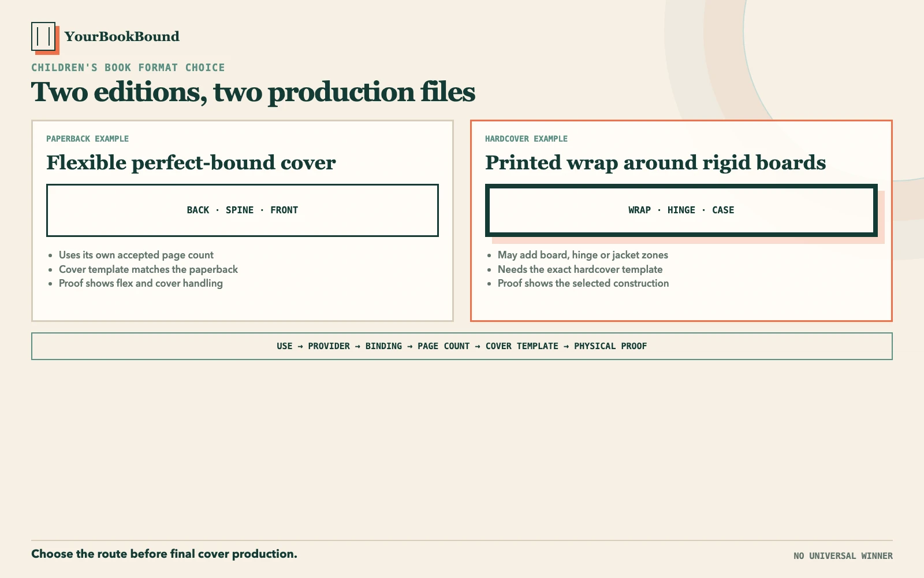924x578 pixels.
Task: Select the 'Flexible perfect-bound cover' heading
Action: [191, 163]
